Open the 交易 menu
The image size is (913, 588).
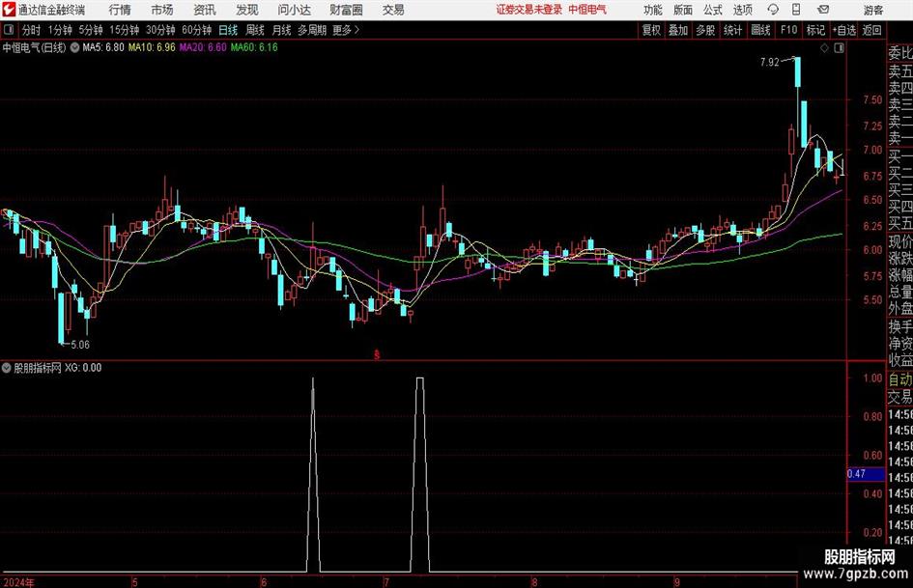coord(393,10)
